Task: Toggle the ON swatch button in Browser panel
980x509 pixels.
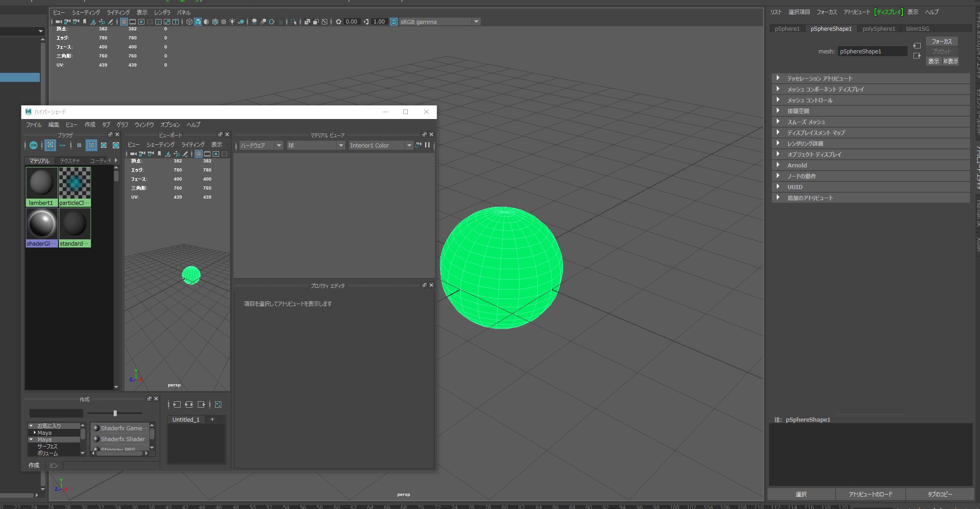Action: 33,145
